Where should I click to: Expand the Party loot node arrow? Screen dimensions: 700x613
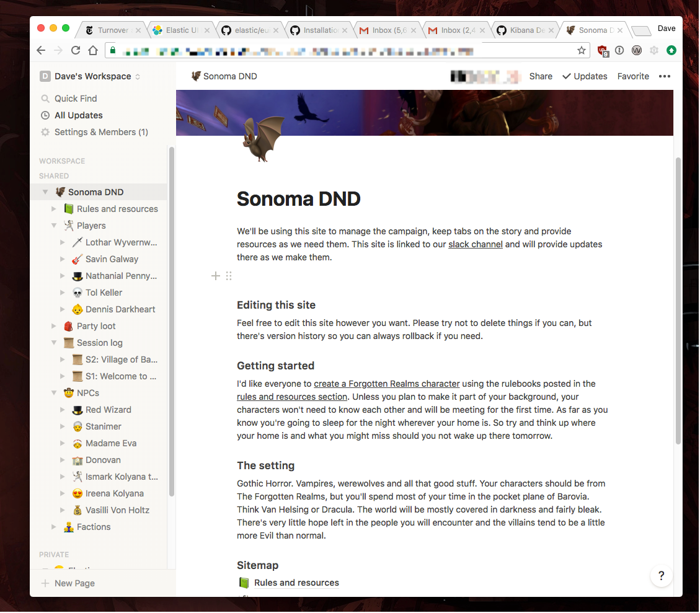pyautogui.click(x=54, y=326)
